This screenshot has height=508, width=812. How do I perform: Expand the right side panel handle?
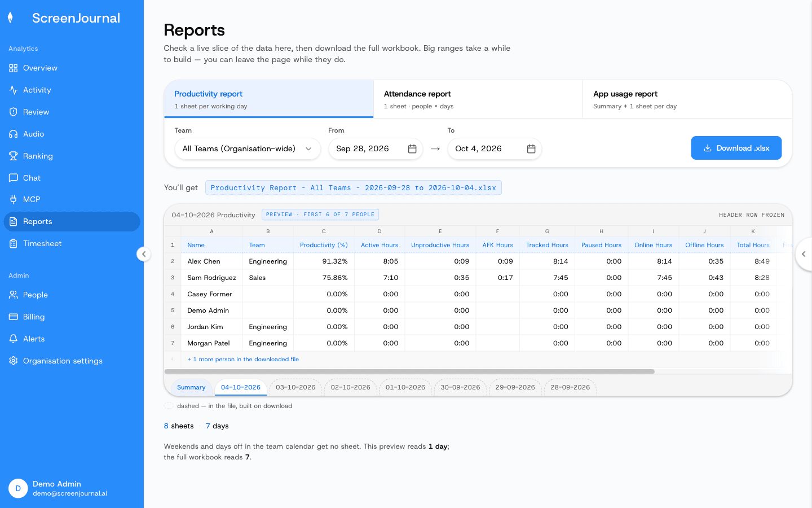coord(804,254)
